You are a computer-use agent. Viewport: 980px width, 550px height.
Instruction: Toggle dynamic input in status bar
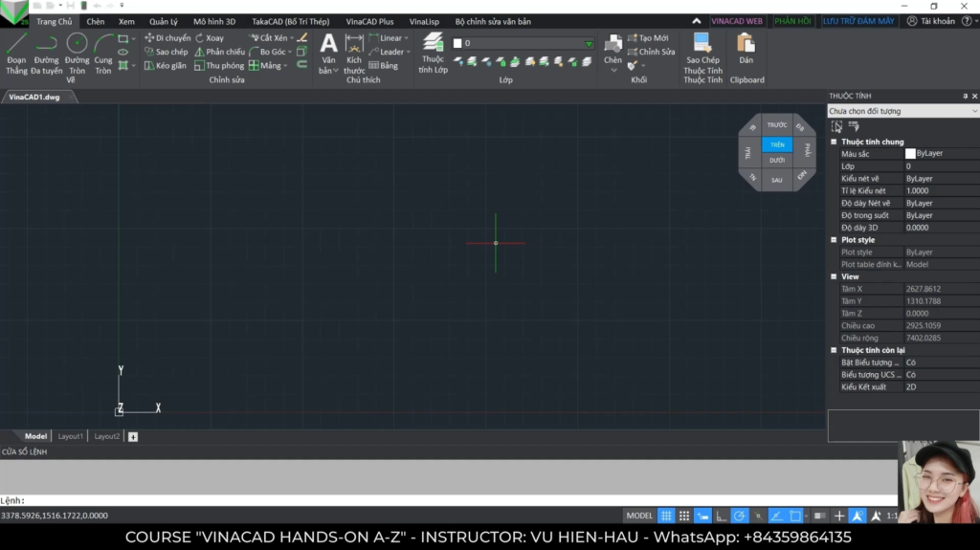tap(703, 516)
